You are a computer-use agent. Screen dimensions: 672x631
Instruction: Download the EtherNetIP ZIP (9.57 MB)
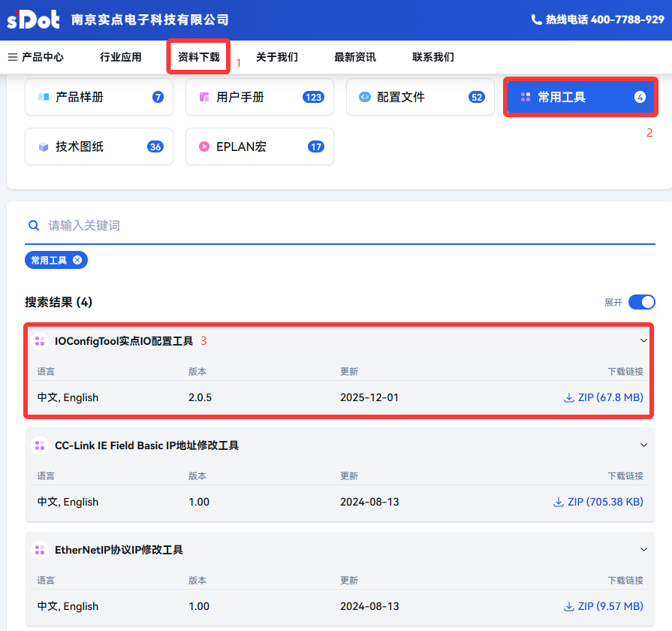[604, 606]
